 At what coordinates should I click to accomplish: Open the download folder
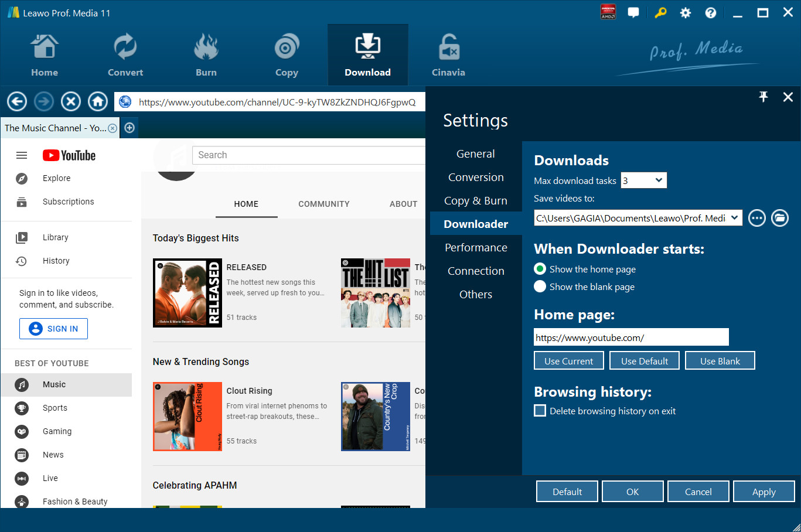coord(780,219)
